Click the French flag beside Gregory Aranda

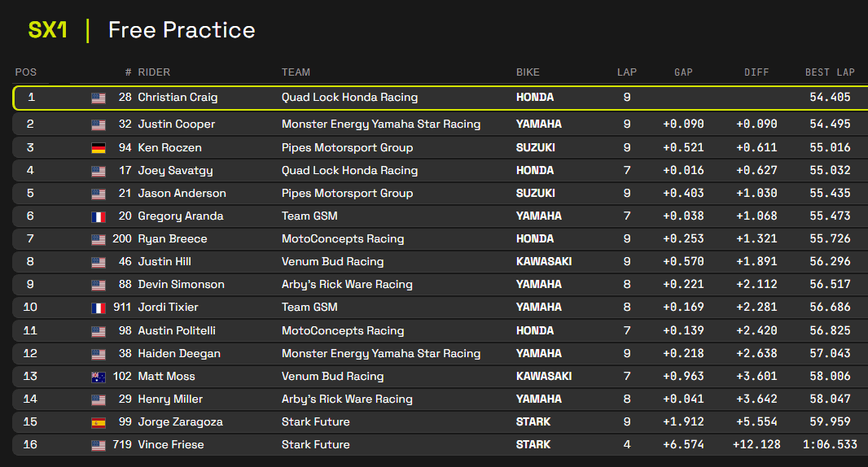tap(99, 216)
